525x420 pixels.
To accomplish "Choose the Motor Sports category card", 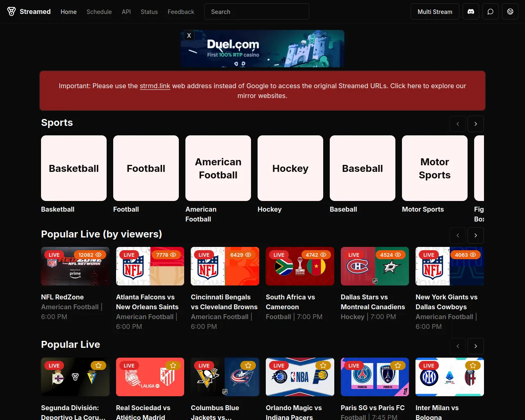I will click(x=435, y=168).
